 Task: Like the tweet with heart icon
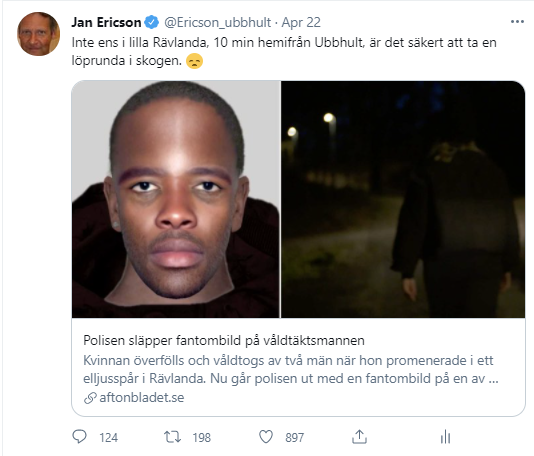point(266,437)
